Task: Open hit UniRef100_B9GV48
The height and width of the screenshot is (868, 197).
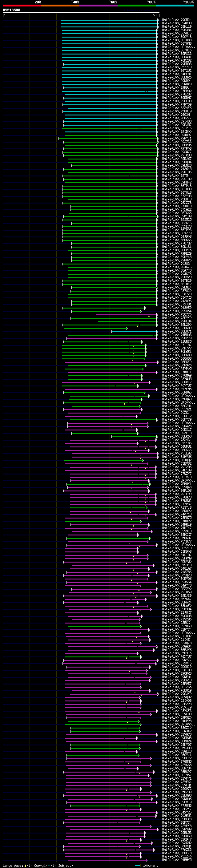Action: point(177,37)
